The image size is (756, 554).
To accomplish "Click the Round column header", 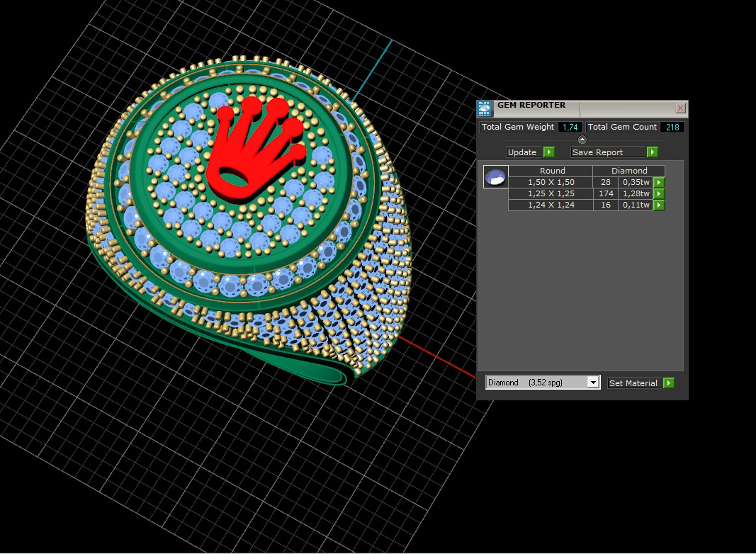I will pyautogui.click(x=551, y=171).
